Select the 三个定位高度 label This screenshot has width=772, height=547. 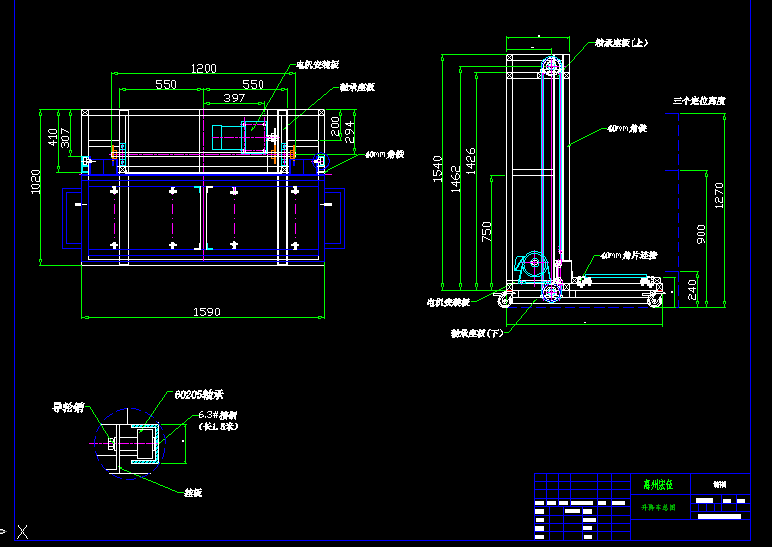[x=699, y=101]
